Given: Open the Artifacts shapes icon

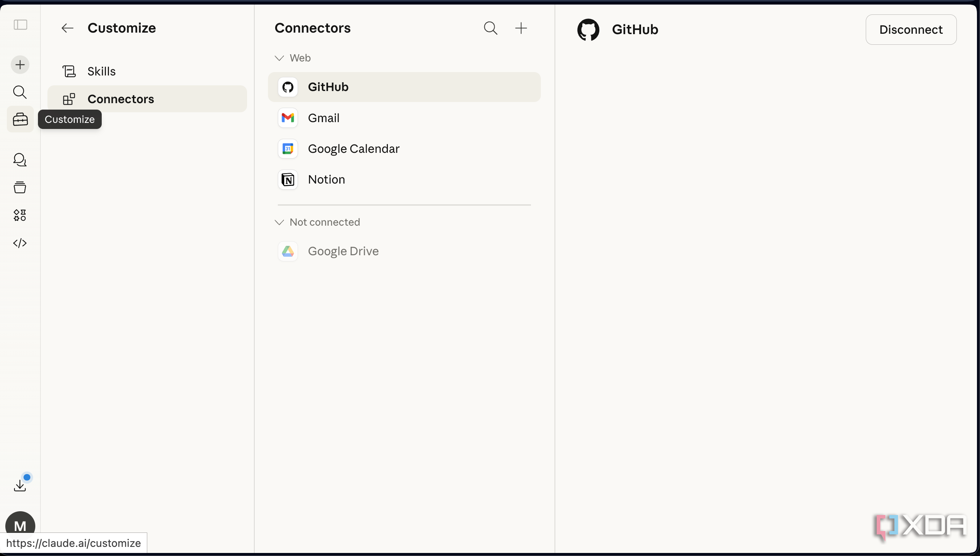Looking at the screenshot, I should pyautogui.click(x=20, y=215).
